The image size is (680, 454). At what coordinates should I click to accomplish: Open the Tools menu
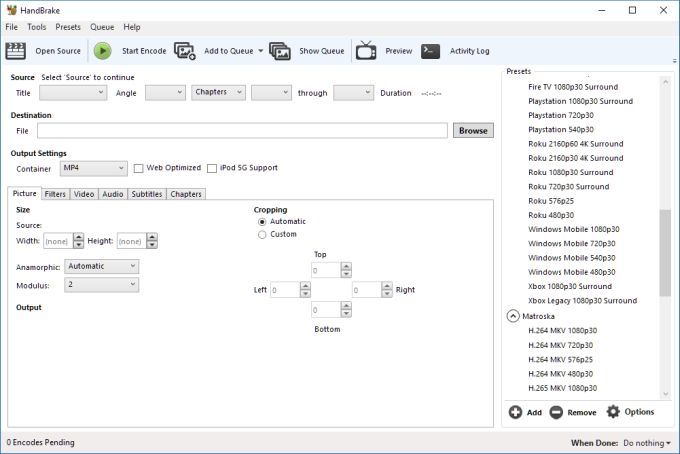[x=36, y=27]
